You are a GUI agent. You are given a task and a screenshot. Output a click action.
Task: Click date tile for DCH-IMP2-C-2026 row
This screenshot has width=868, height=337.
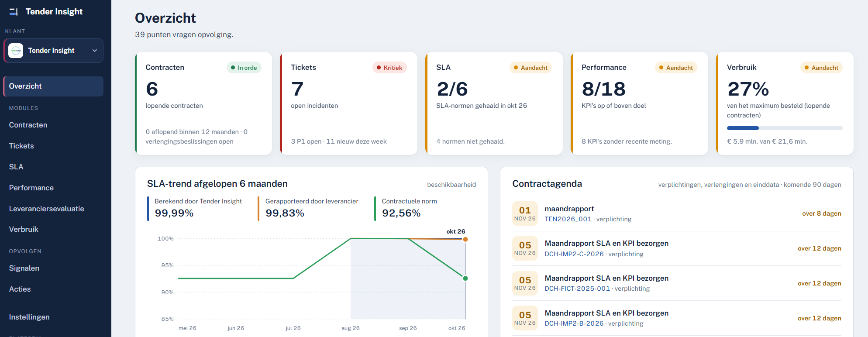pyautogui.click(x=525, y=248)
